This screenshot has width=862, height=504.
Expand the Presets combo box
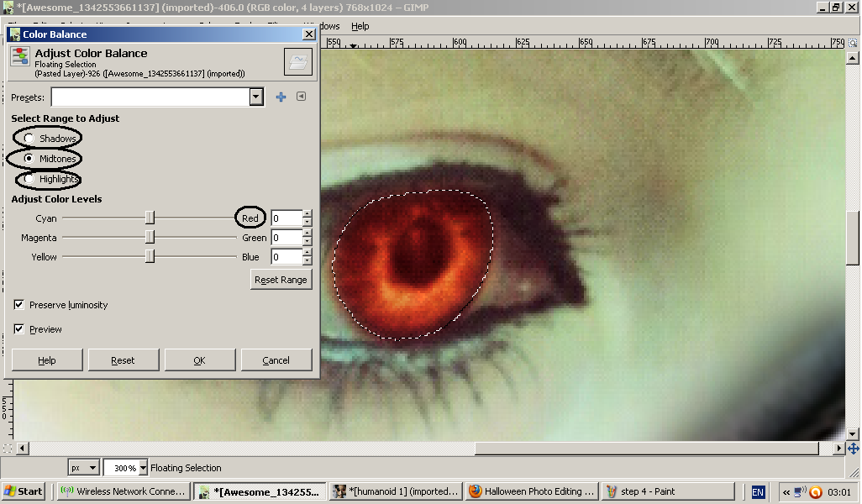(x=256, y=97)
